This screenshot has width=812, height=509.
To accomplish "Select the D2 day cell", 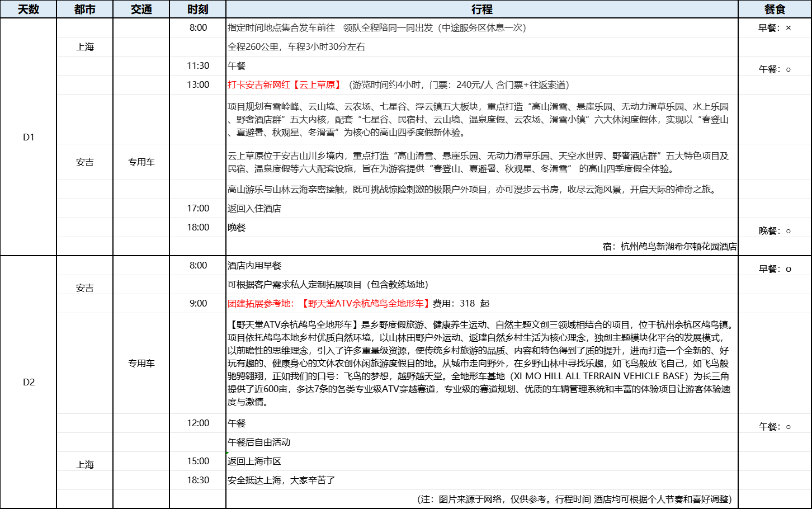I will (29, 382).
